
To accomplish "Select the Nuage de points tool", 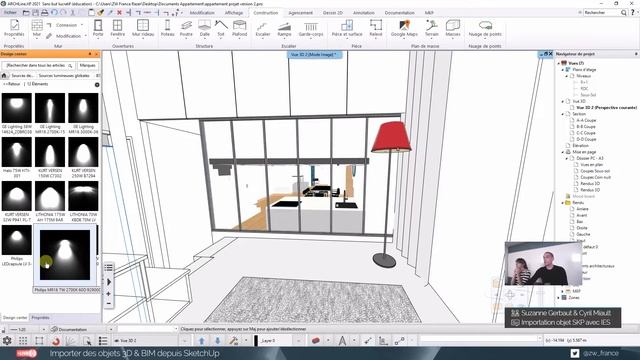I will tap(485, 28).
